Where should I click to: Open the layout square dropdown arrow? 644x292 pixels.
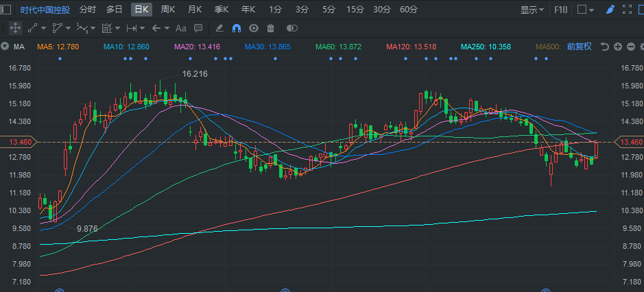click(x=591, y=10)
